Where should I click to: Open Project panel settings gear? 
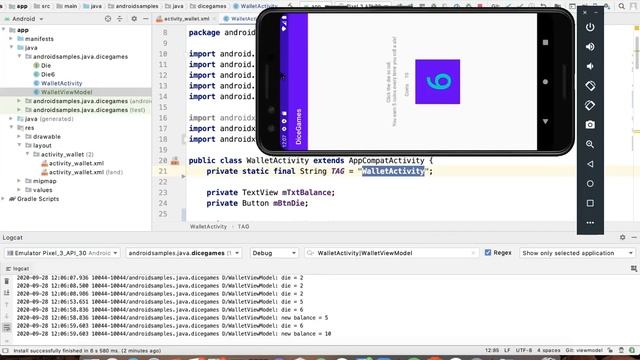click(x=134, y=19)
